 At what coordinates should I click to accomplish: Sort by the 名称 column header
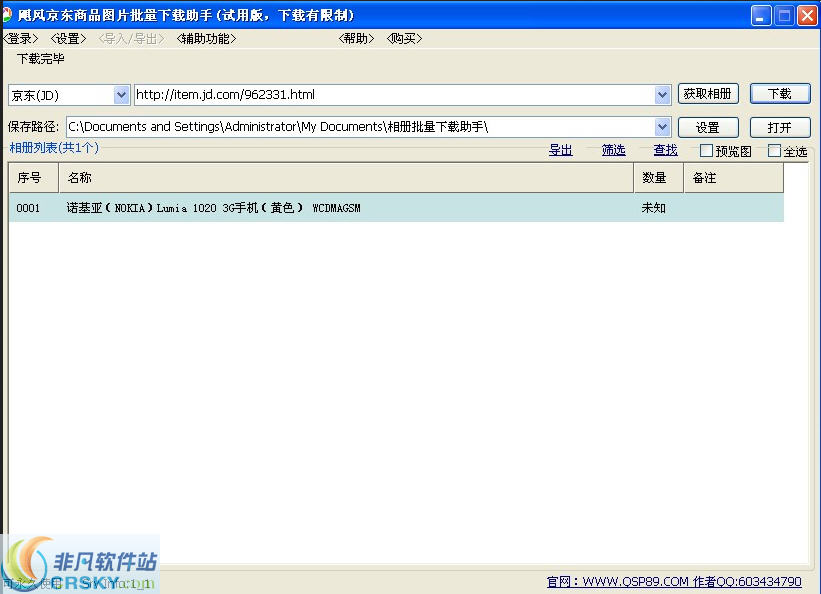point(346,178)
